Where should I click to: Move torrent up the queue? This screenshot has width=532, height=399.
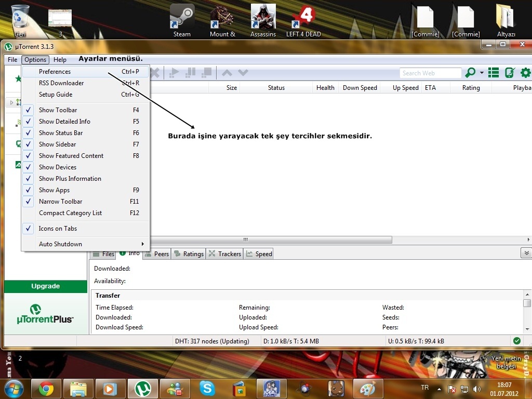(x=227, y=73)
